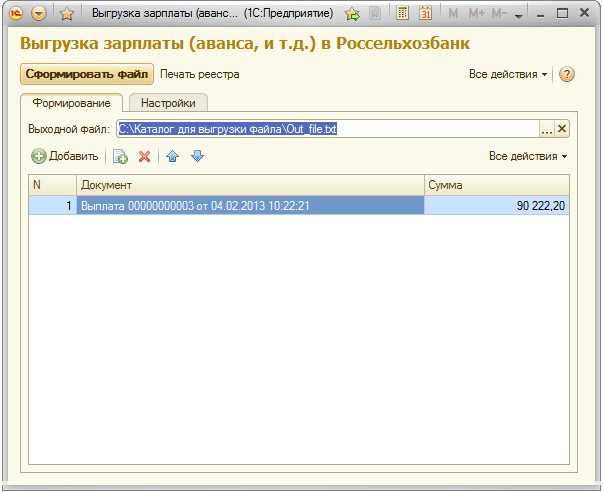Click the sum cell 90 222,20
This screenshot has height=492, width=603.
(496, 206)
